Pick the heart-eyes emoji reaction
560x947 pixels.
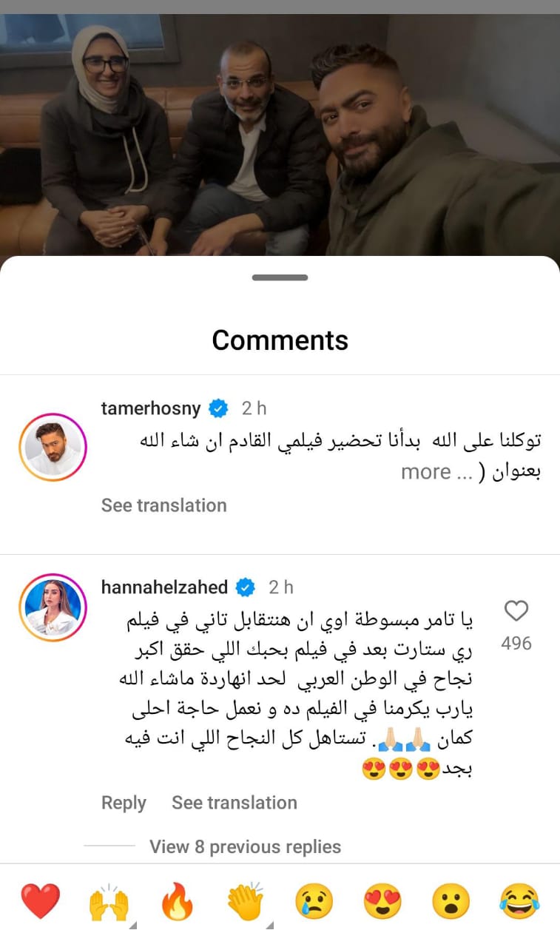point(382,902)
